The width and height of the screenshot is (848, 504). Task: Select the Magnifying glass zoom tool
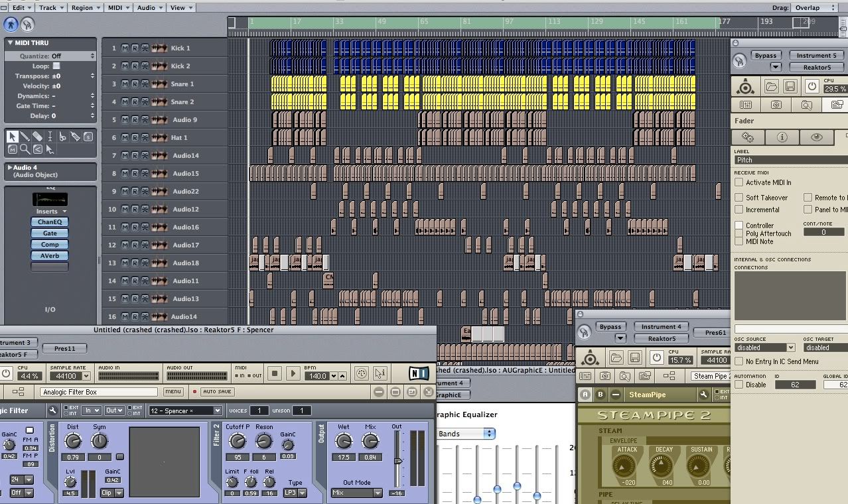coord(25,149)
